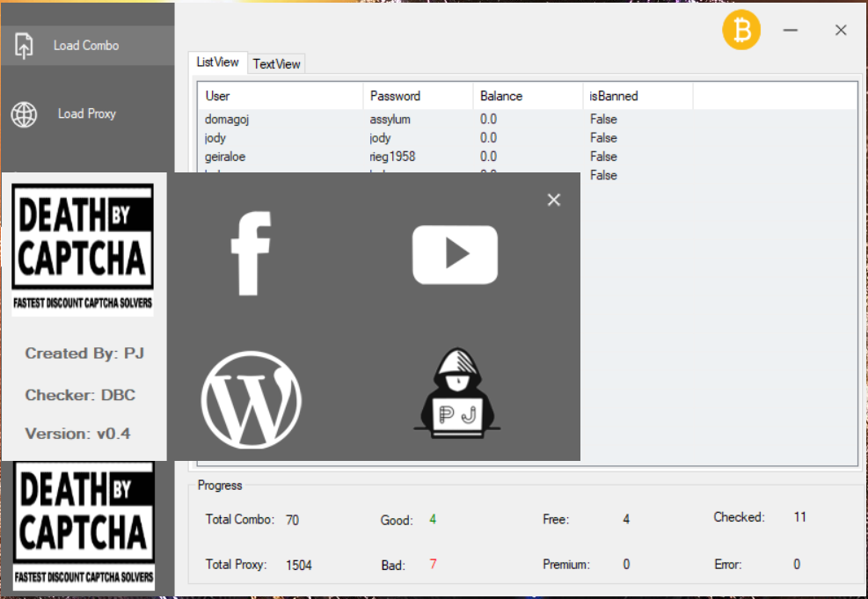This screenshot has height=599, width=868.
Task: Click the Load Proxy label
Action: (87, 113)
